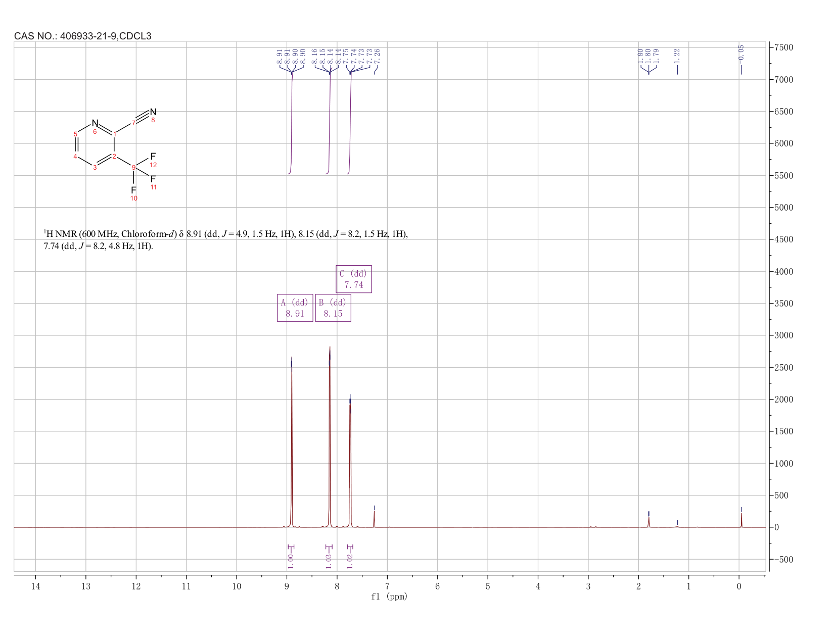Click the fluorine atom labeled 10
The height and width of the screenshot is (644, 834).
133,190
